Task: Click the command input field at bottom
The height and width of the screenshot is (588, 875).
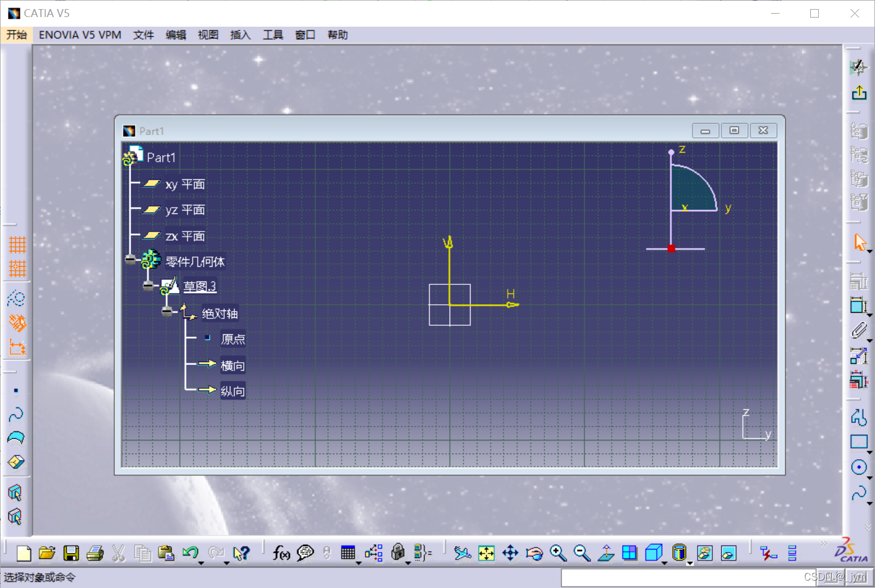Action: click(x=688, y=577)
